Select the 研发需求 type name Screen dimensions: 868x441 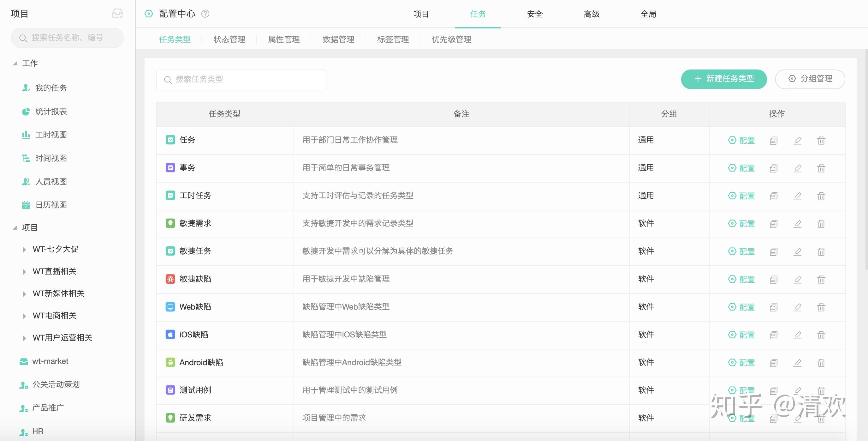click(195, 418)
